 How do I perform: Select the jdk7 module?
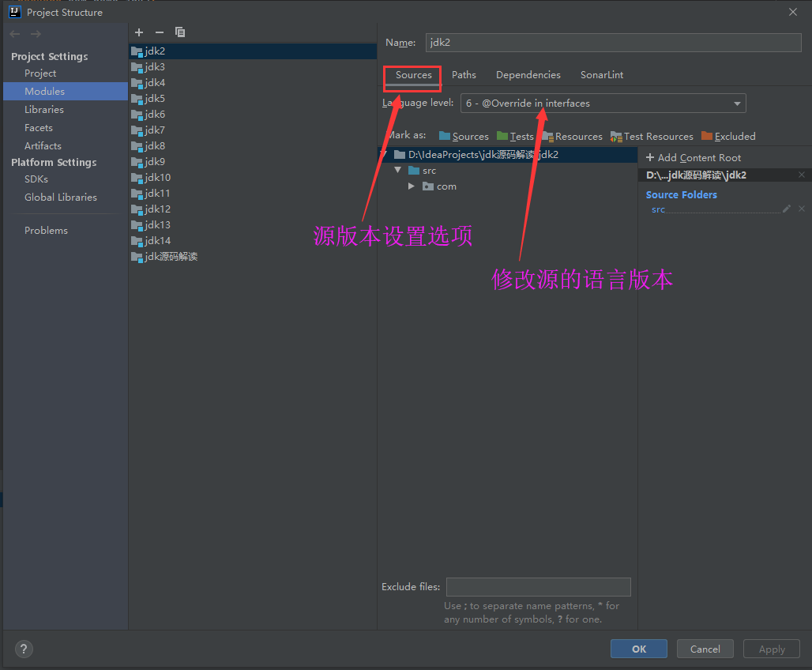(252, 130)
